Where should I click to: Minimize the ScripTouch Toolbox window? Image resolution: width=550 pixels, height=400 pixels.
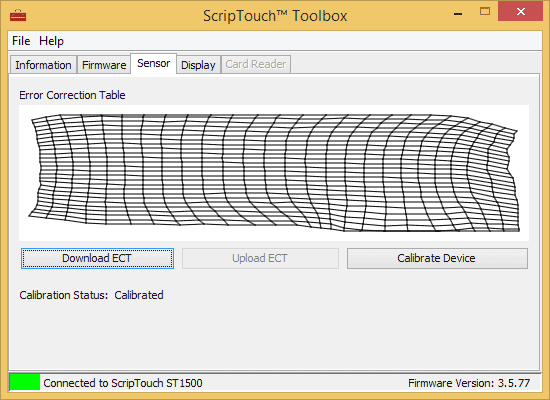(x=457, y=14)
